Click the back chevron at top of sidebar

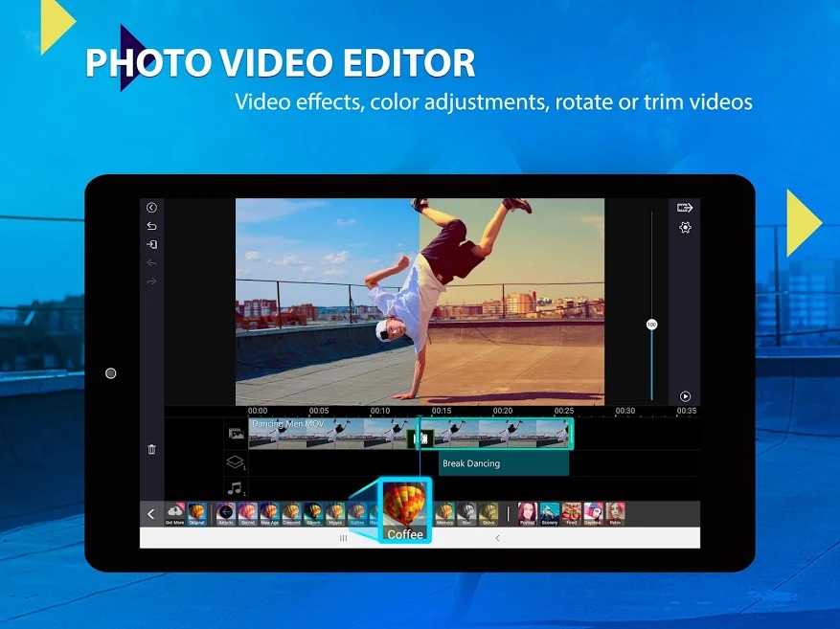click(x=150, y=207)
